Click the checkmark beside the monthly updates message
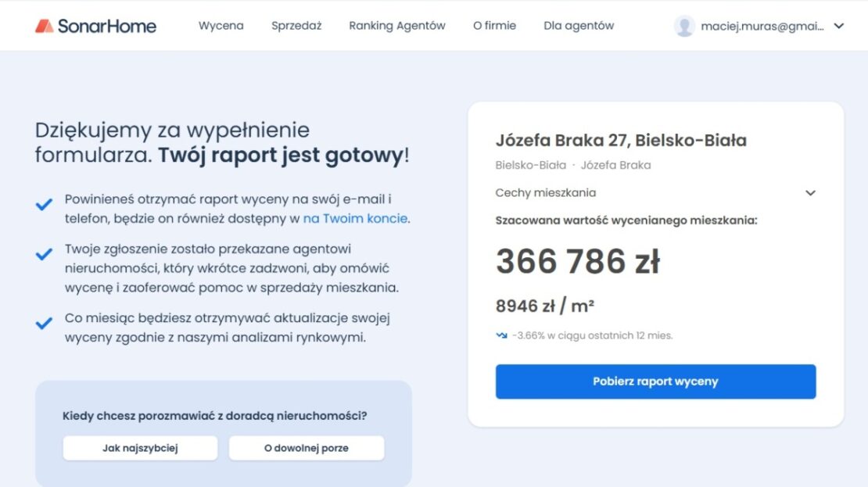Screen dimensions: 868x487 [44, 323]
